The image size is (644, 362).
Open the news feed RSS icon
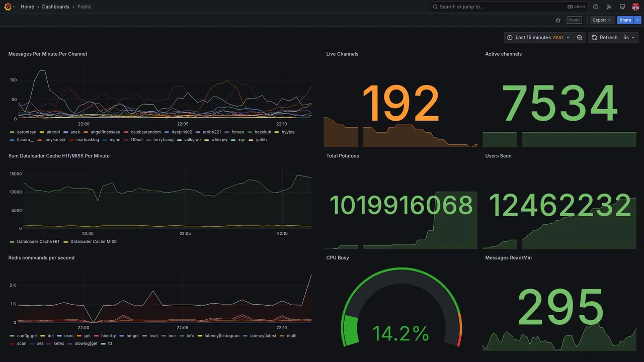tap(609, 7)
